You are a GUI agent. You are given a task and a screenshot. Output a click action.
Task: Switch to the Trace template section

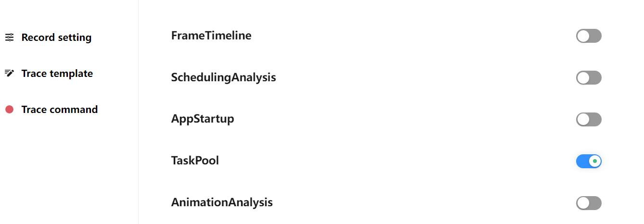click(57, 74)
